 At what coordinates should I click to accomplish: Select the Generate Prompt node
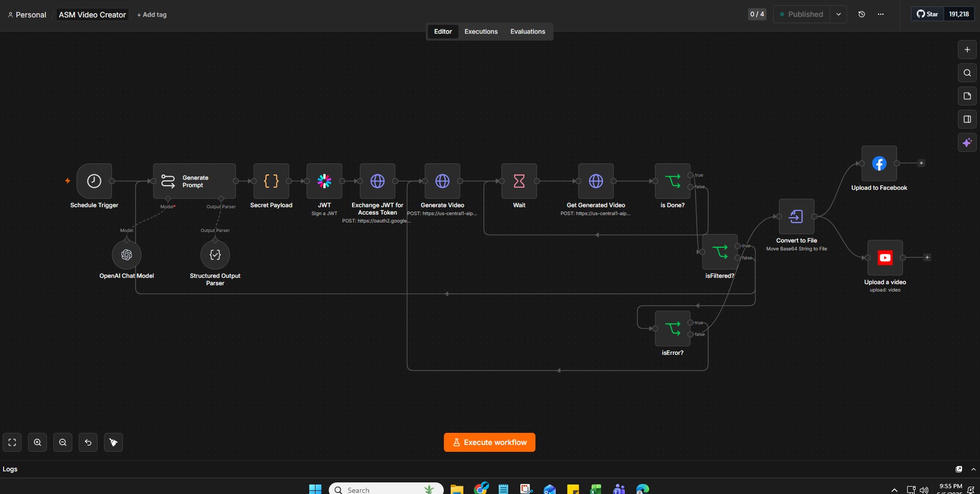tap(194, 181)
